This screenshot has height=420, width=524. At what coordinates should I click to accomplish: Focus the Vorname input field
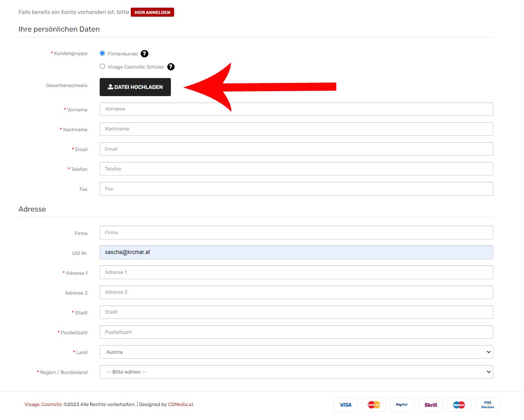click(296, 109)
